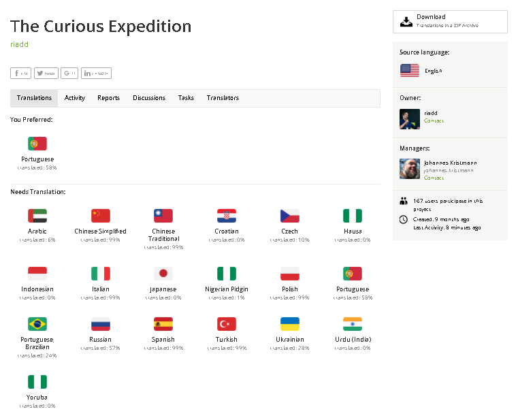The height and width of the screenshot is (420, 518).
Task: Click Johannes Kristmann's avatar picture
Action: point(410,169)
